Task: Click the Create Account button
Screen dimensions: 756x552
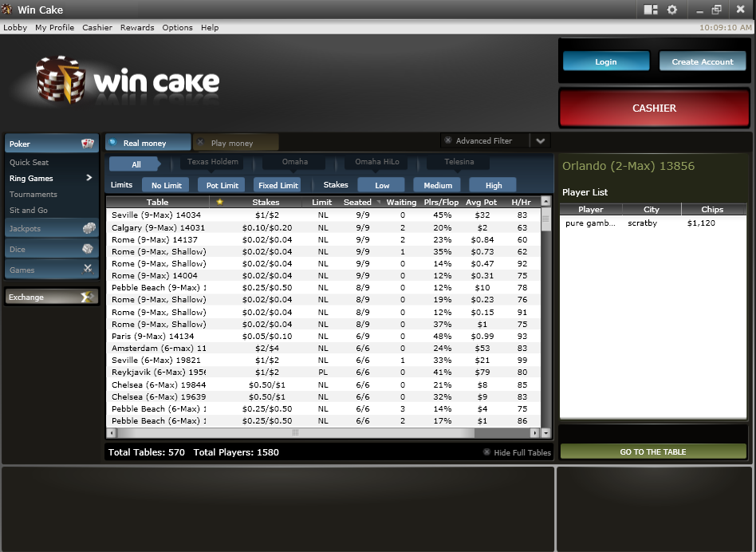Action: 703,61
